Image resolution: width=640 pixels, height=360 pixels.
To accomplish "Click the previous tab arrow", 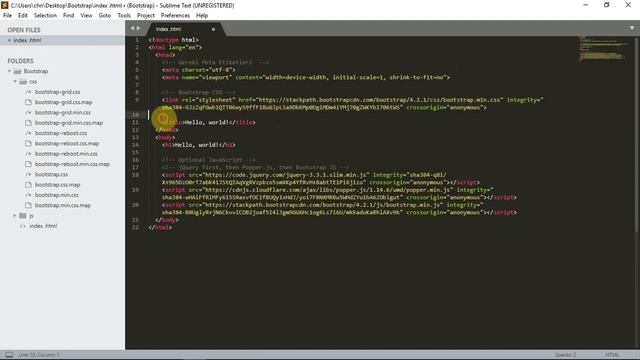I will tap(132, 28).
